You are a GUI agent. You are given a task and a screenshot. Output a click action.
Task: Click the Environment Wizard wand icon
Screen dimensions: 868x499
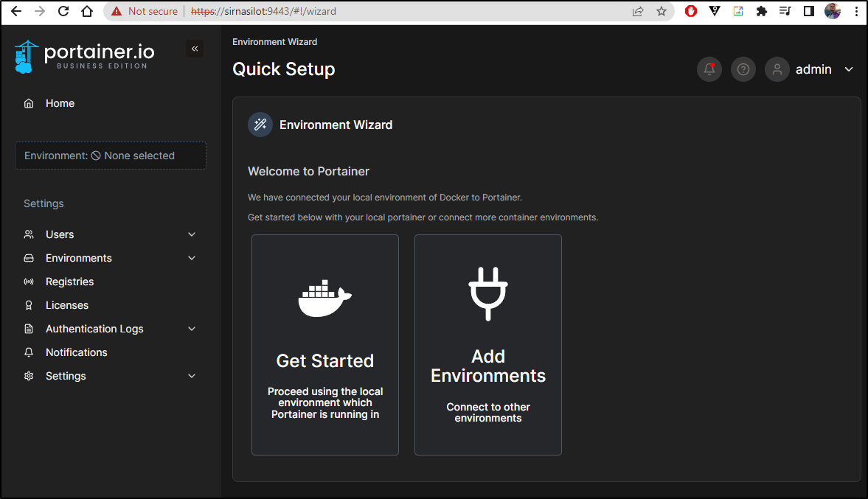tap(260, 125)
